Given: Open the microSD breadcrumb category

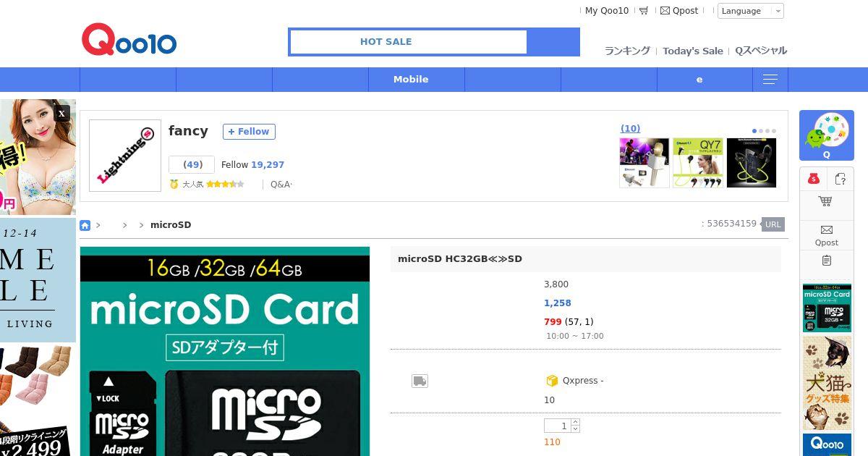Looking at the screenshot, I should pyautogui.click(x=171, y=225).
